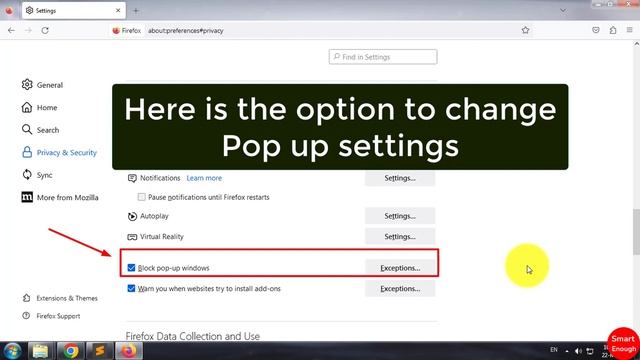
Task: Click the volume speaker tray icon
Action: tap(578, 351)
